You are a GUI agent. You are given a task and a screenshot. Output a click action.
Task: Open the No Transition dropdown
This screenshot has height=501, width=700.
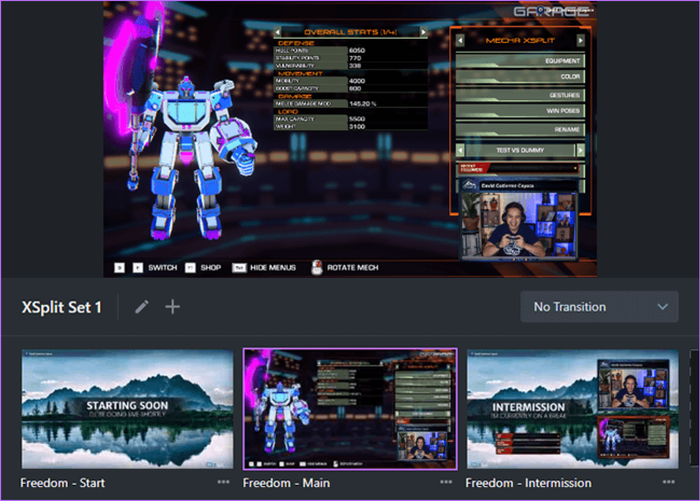(x=599, y=307)
